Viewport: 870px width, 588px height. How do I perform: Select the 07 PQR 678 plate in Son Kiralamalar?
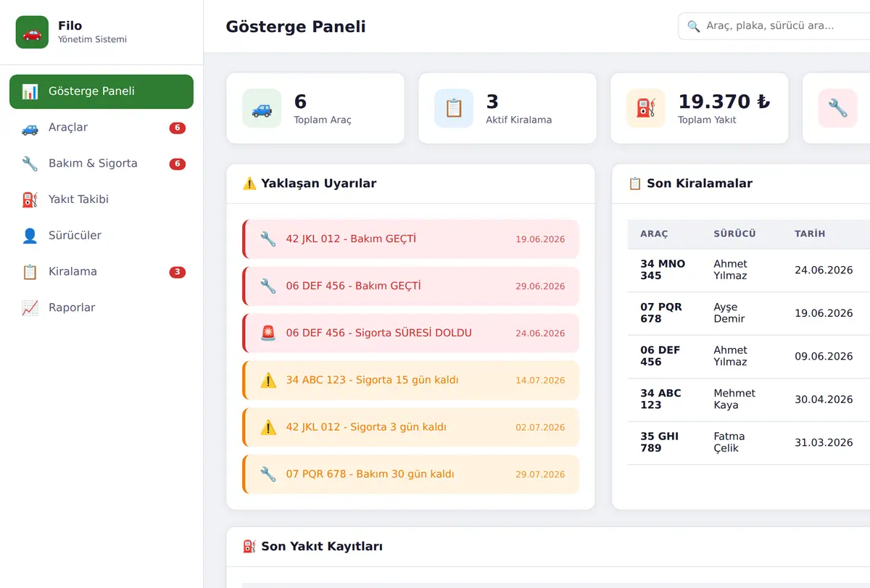click(x=661, y=313)
